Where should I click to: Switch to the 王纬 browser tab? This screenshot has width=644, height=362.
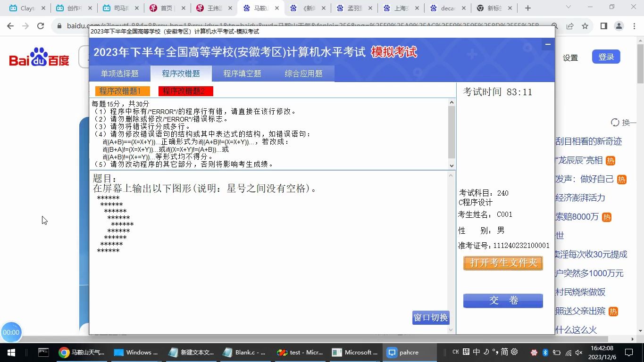point(214,8)
